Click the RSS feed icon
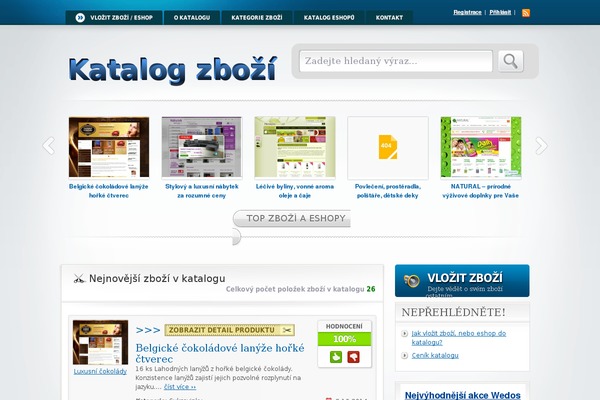600x400 pixels. coord(526,13)
